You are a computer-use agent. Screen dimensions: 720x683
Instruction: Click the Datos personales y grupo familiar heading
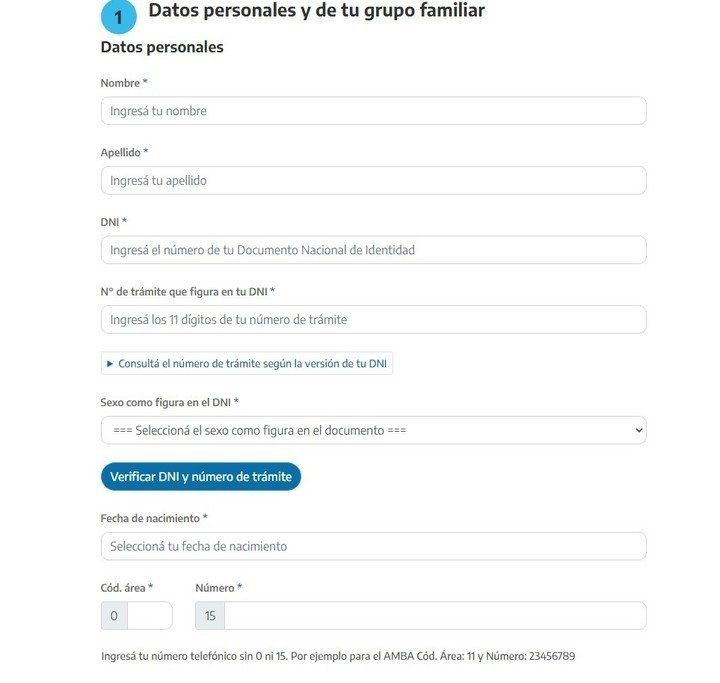click(316, 12)
